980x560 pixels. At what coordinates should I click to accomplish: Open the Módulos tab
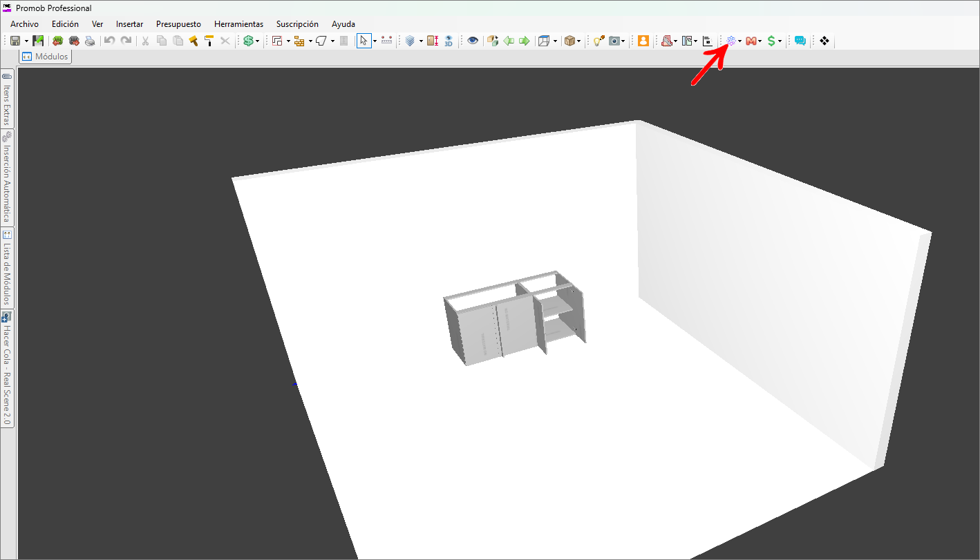pyautogui.click(x=46, y=57)
